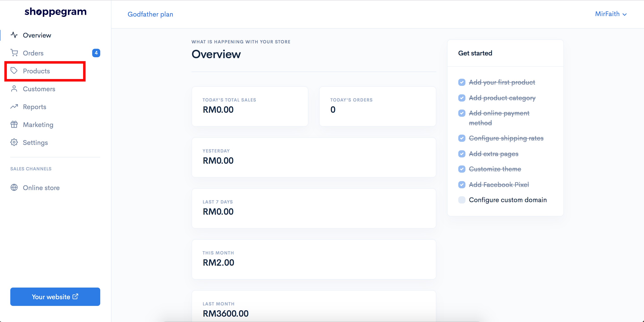The width and height of the screenshot is (644, 322).
Task: Click the Configure custom domain link
Action: (x=508, y=200)
